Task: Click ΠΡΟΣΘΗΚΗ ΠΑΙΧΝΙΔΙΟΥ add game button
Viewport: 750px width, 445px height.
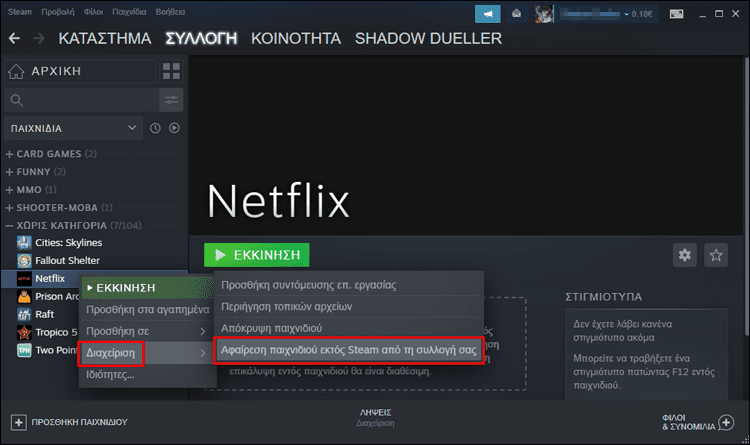Action: click(69, 423)
